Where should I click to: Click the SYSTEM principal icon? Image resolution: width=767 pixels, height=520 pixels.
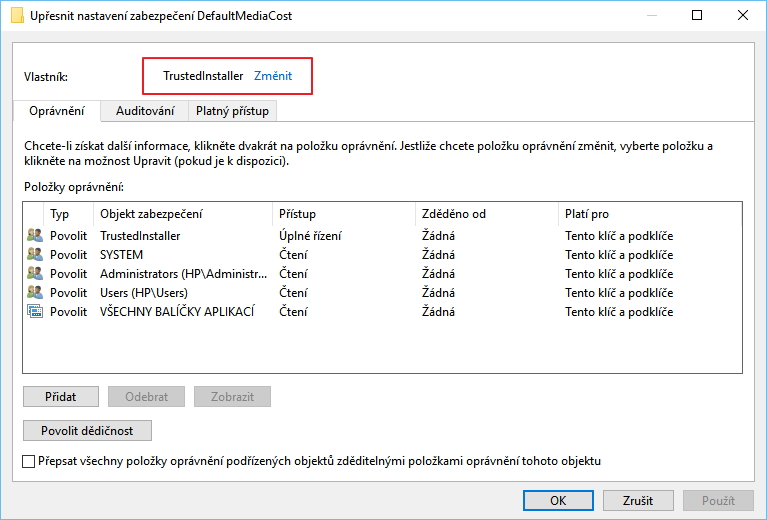click(x=35, y=255)
